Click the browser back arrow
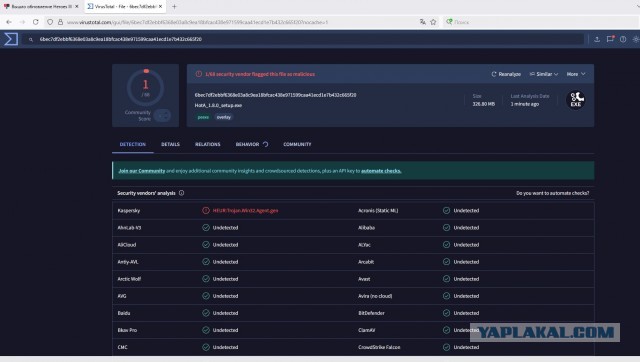Image resolution: width=640 pixels, height=362 pixels. (x=9, y=22)
